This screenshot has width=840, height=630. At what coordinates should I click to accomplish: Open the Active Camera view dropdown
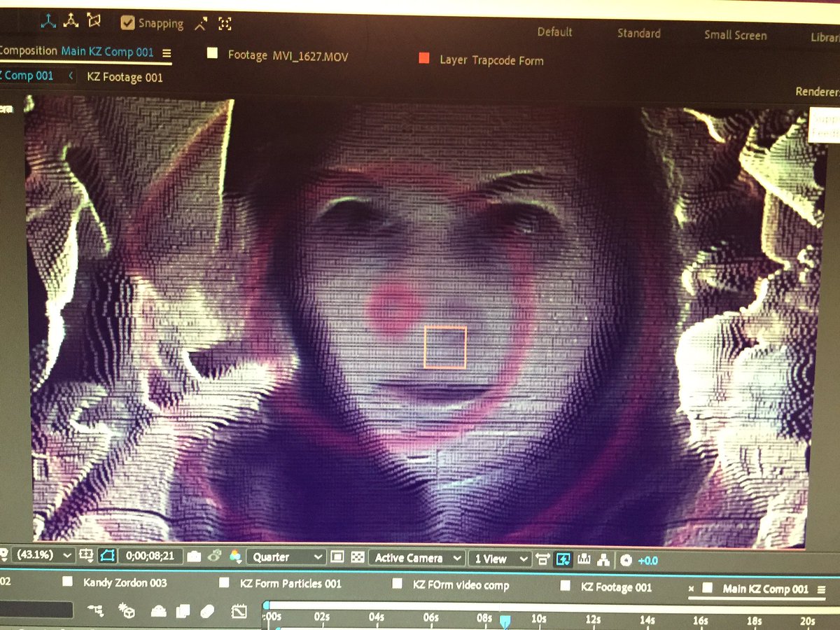pyautogui.click(x=409, y=558)
